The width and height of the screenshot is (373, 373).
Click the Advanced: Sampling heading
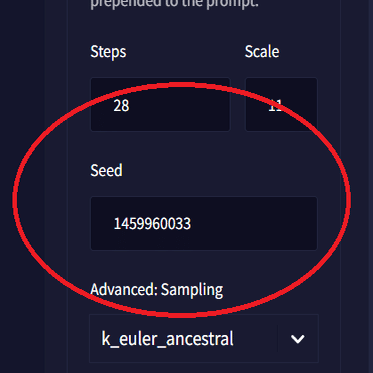coord(157,290)
